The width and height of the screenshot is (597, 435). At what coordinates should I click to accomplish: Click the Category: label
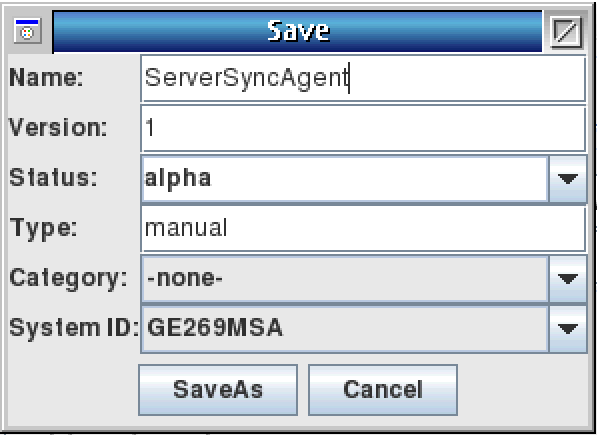[x=68, y=279]
